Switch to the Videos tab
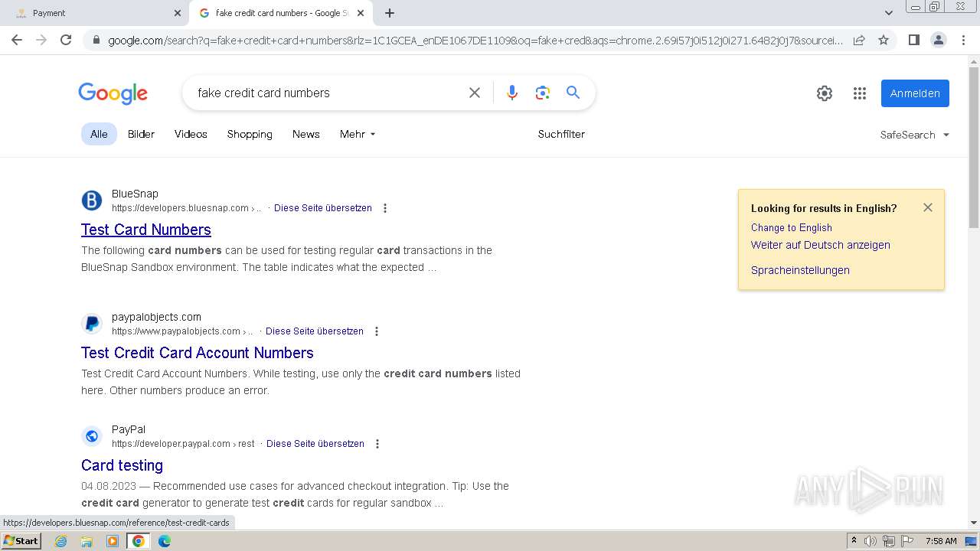980x551 pixels. pyautogui.click(x=191, y=134)
